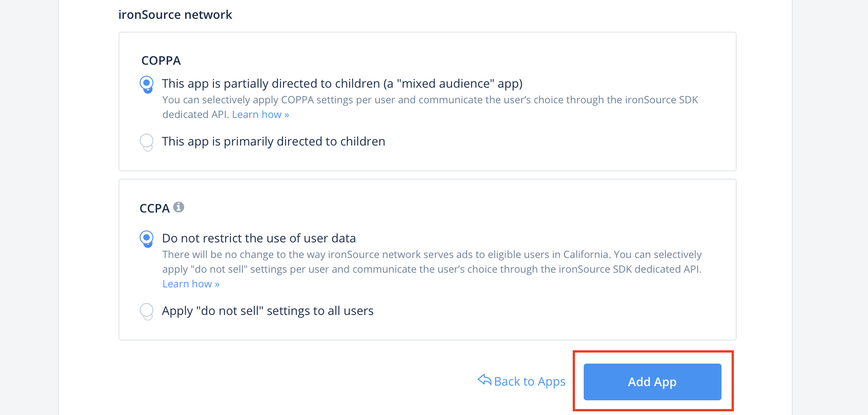Click the back arrow icon before Back to Apps

pyautogui.click(x=485, y=380)
